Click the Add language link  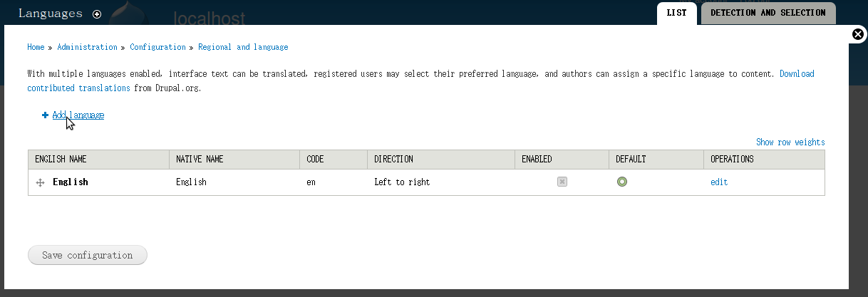(x=78, y=115)
